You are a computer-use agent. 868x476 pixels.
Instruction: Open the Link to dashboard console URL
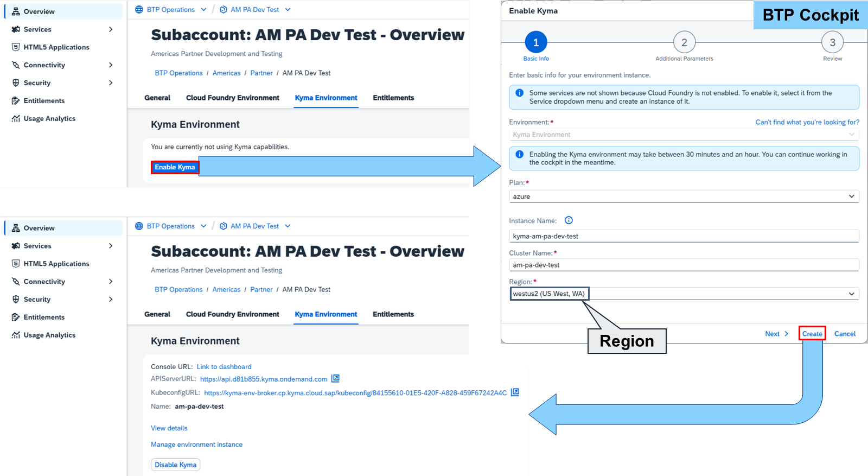point(224,367)
